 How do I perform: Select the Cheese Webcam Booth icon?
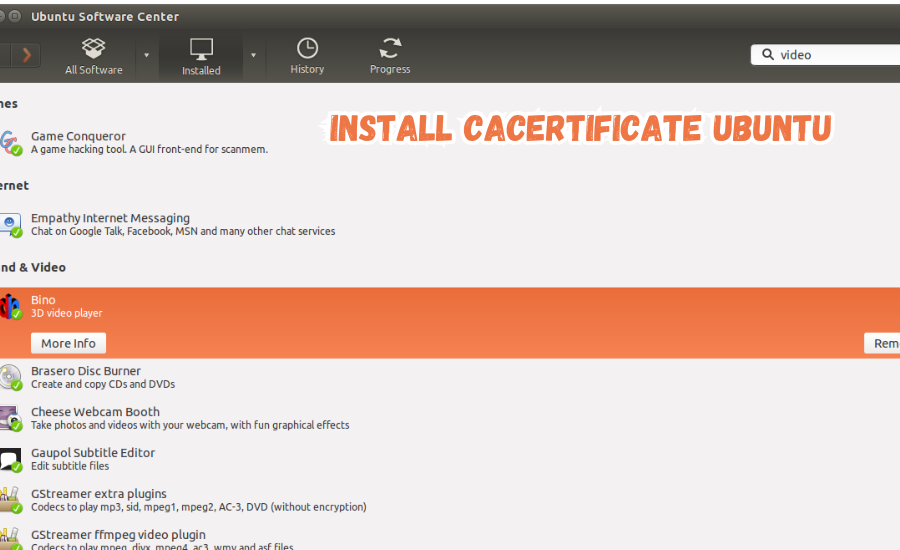[10, 419]
